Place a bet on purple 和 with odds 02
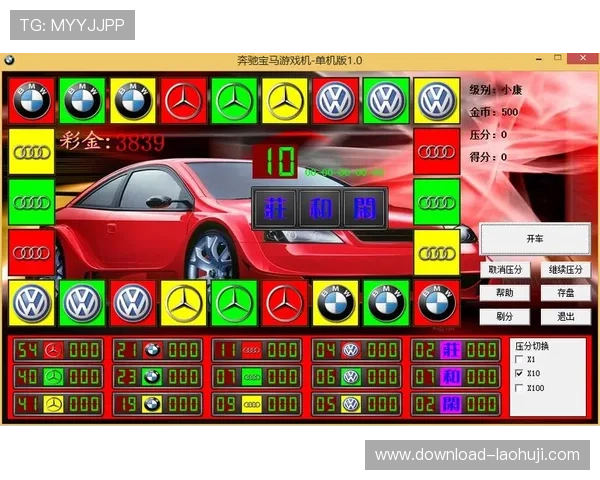 pyautogui.click(x=453, y=377)
